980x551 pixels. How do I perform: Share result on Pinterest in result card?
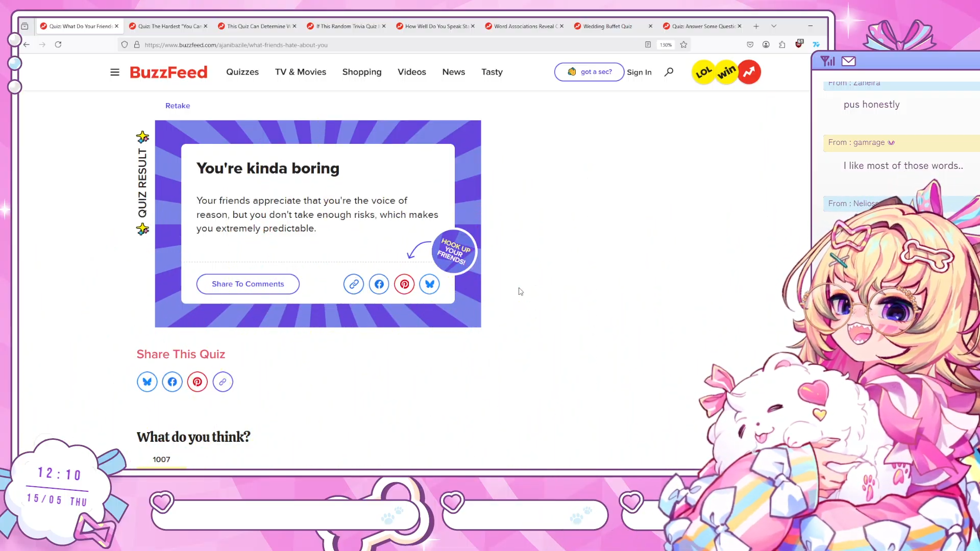point(404,284)
